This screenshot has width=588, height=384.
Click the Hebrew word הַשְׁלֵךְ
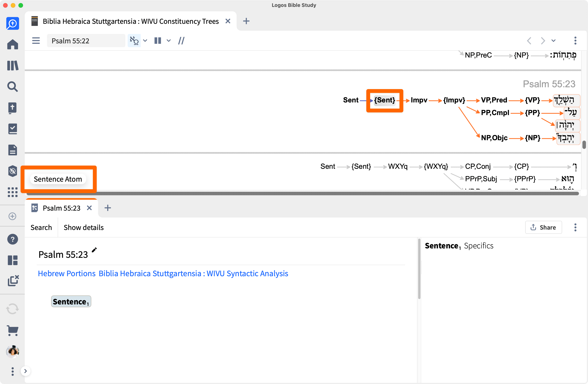point(566,100)
